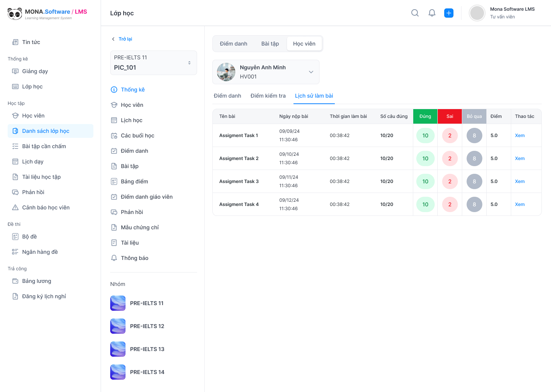Open the notifications bell icon
The width and height of the screenshot is (551, 392).
[x=432, y=13]
